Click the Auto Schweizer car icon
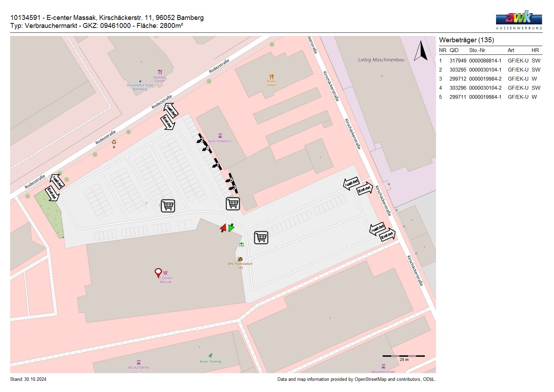This screenshot has height=392, width=554. click(220, 136)
